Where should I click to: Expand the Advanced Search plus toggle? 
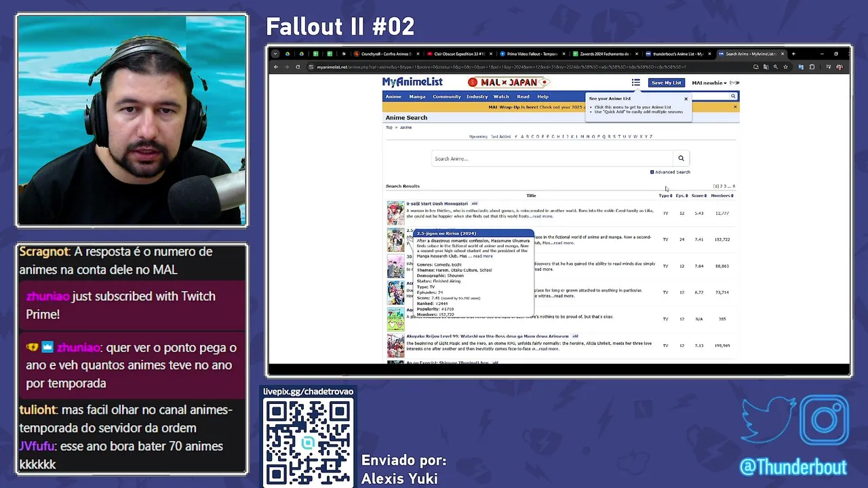[652, 172]
